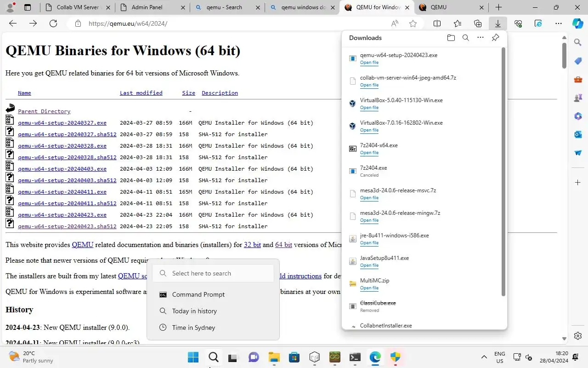This screenshot has height=368, width=588.
Task: Open Browser essentials heart icon
Action: click(x=518, y=23)
